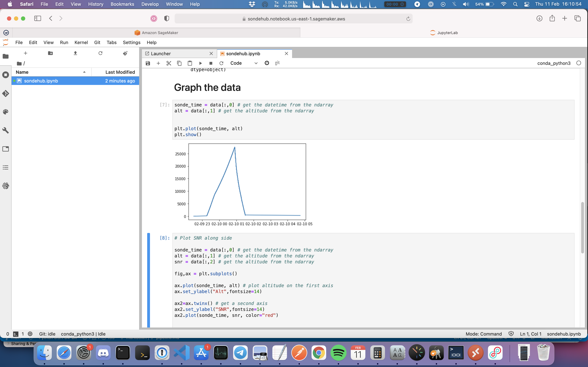Image resolution: width=588 pixels, height=367 pixels.
Task: Switch to the Launcher tab
Action: (161, 54)
